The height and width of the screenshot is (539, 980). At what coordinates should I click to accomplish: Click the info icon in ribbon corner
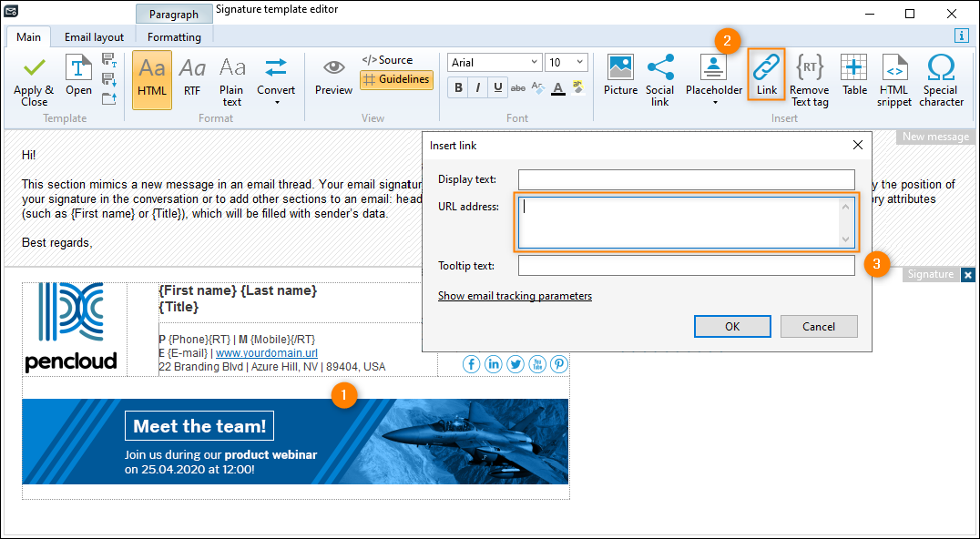[x=962, y=36]
